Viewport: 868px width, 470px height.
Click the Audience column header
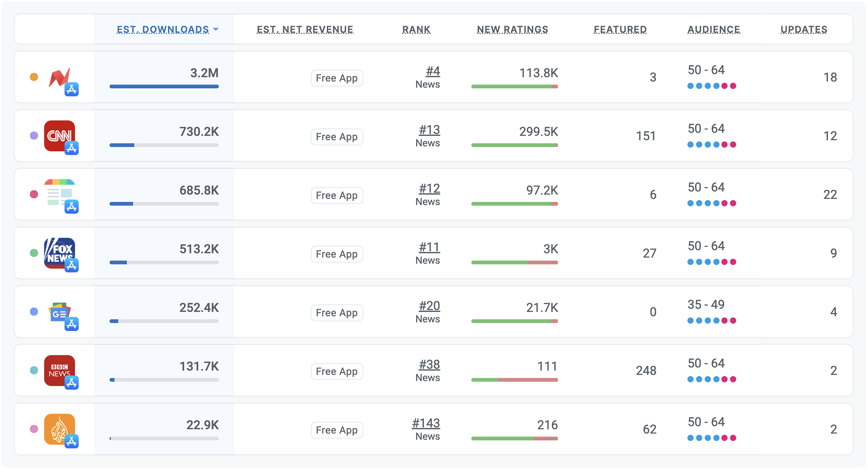[713, 30]
